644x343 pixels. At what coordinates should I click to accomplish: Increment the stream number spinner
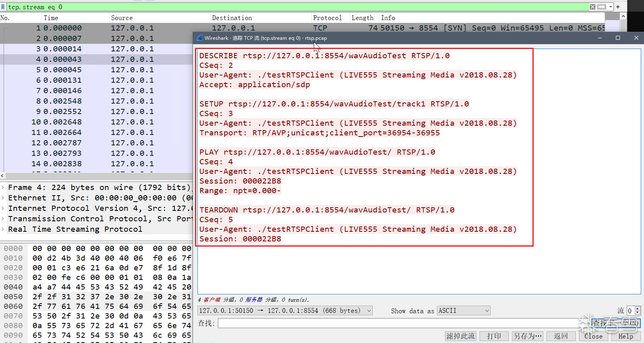(x=637, y=308)
